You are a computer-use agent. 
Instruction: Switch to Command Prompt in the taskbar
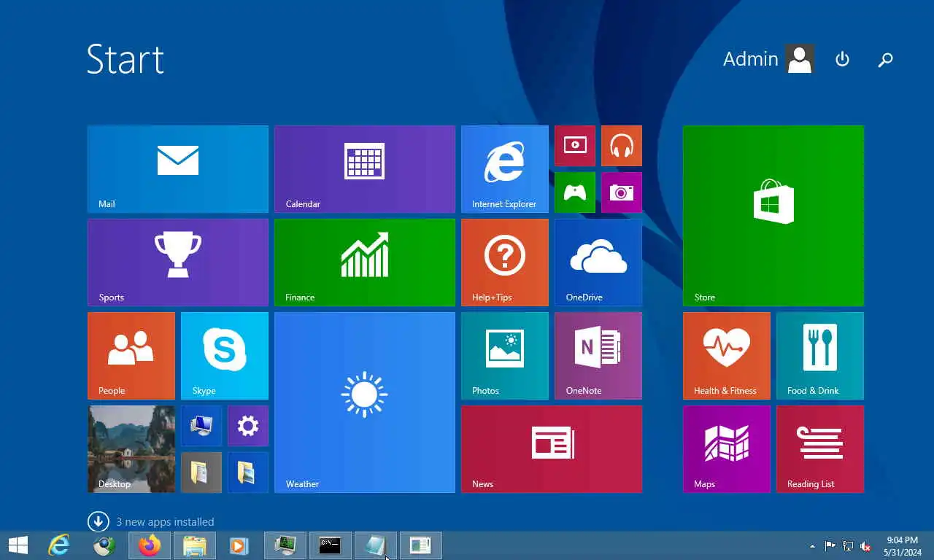pos(330,545)
